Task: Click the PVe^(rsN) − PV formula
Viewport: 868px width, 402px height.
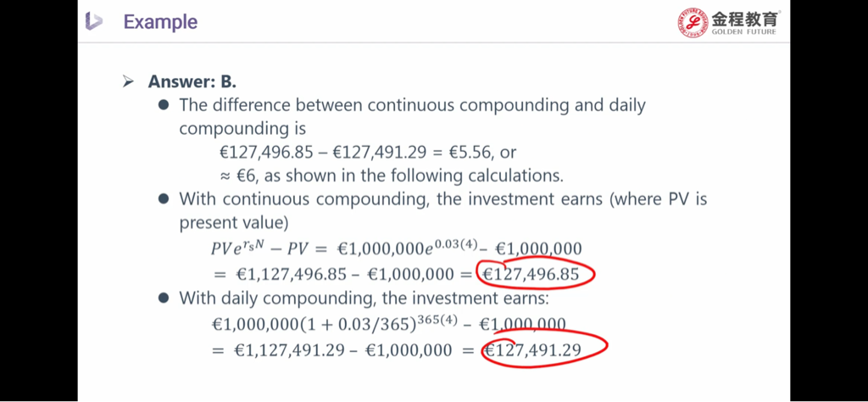Action: (x=263, y=248)
